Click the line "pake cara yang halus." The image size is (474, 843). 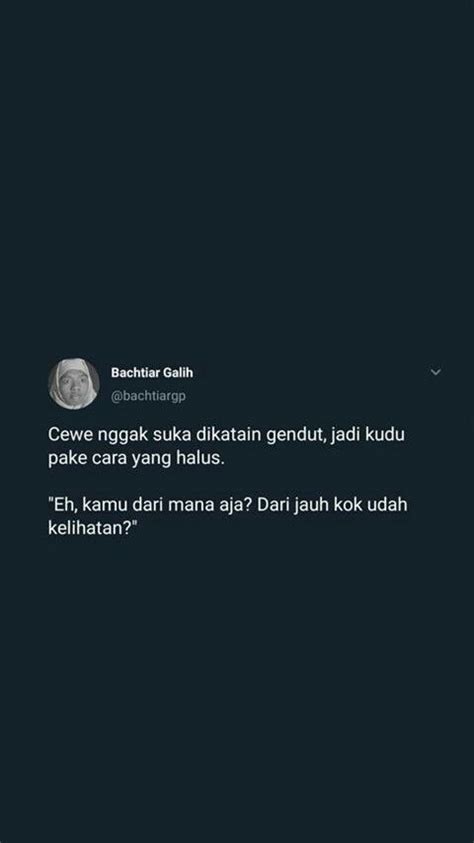click(135, 460)
